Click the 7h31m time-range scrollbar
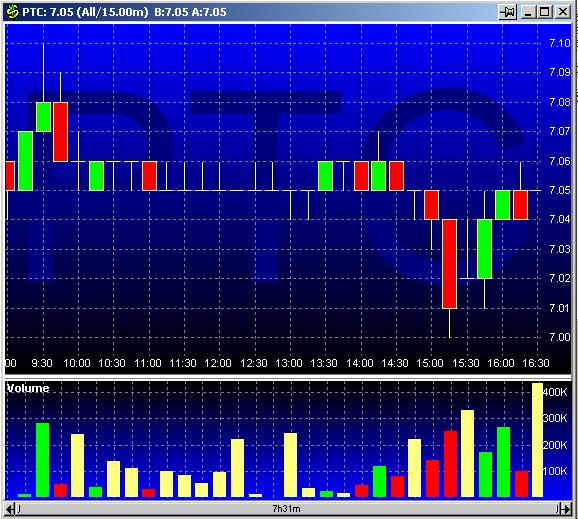Image resolution: width=578 pixels, height=519 pixels. [287, 509]
